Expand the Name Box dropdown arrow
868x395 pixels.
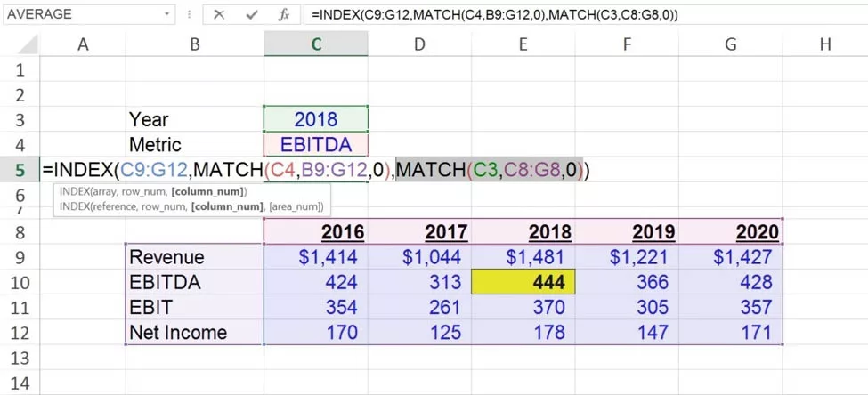[166, 15]
